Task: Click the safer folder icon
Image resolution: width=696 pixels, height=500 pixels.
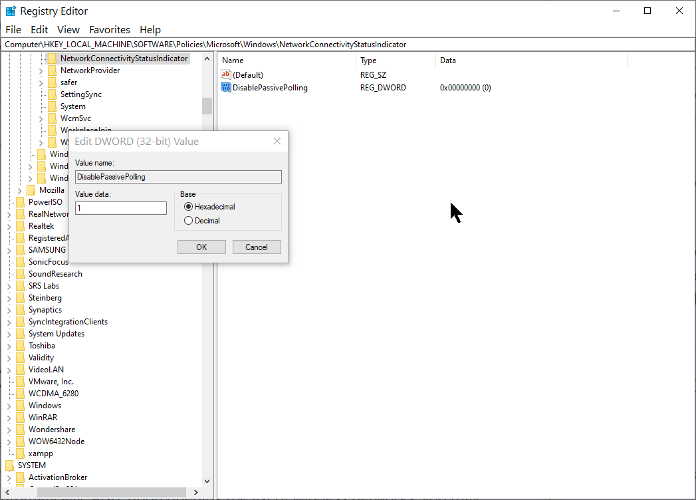Action: coord(52,82)
